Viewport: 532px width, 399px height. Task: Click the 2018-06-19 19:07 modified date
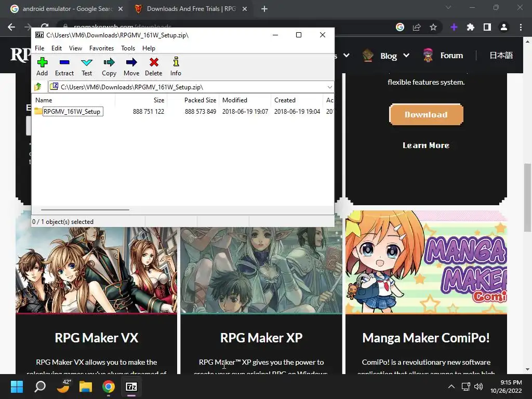coord(245,111)
